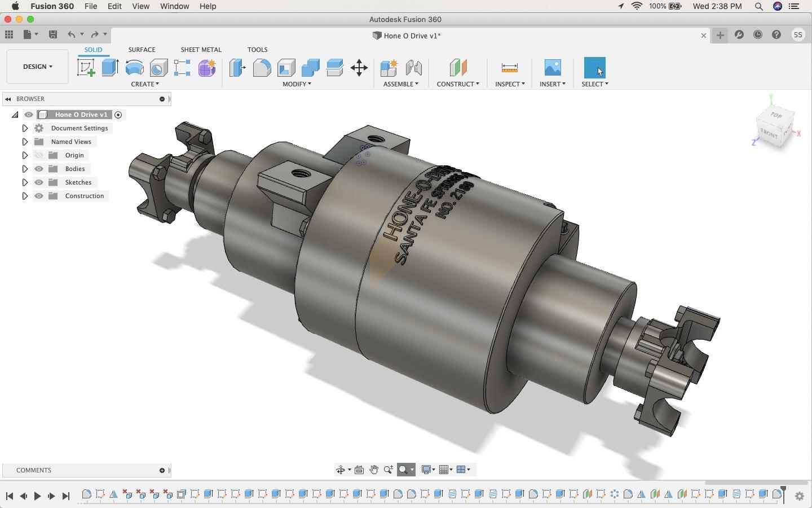Expand Origin node
The height and width of the screenshot is (508, 812).
pos(25,155)
